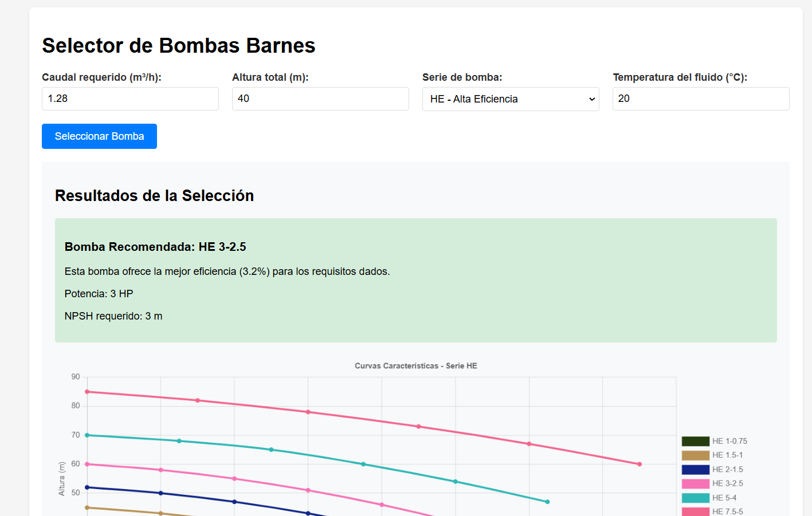
Task: Click the Altura total input field
Action: pyautogui.click(x=320, y=99)
